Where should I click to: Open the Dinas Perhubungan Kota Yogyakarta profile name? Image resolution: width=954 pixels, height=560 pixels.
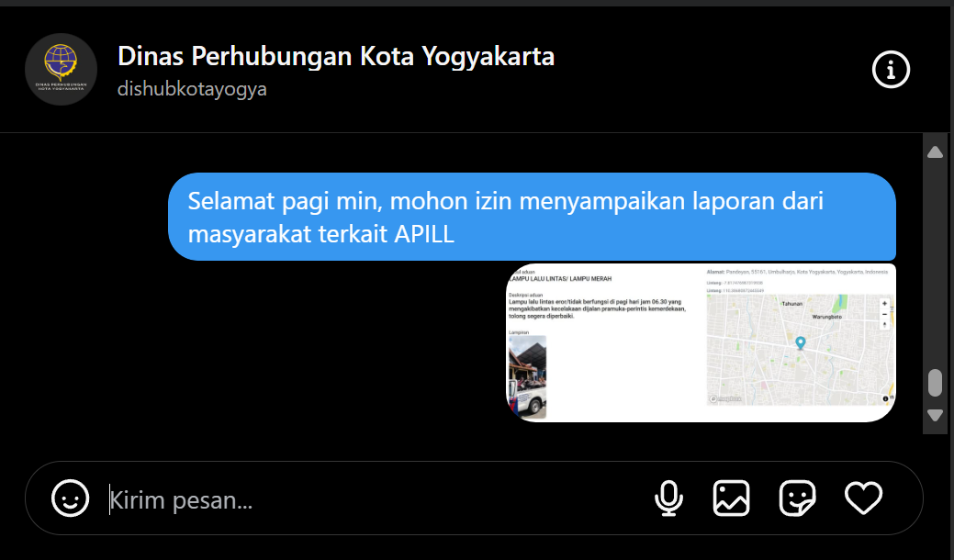coord(335,57)
